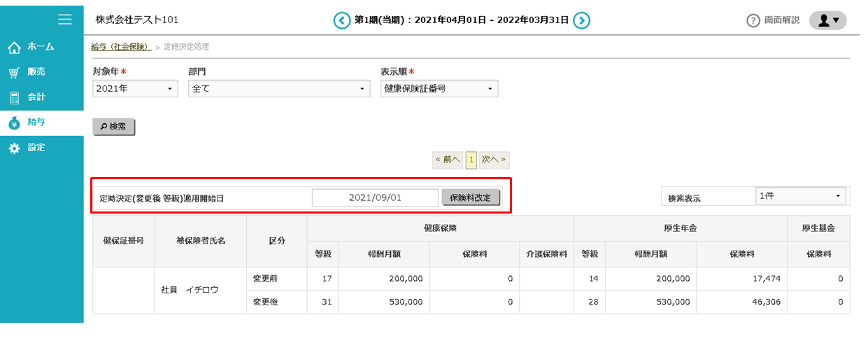Open the 表示順 sort order dropdown

click(x=439, y=89)
